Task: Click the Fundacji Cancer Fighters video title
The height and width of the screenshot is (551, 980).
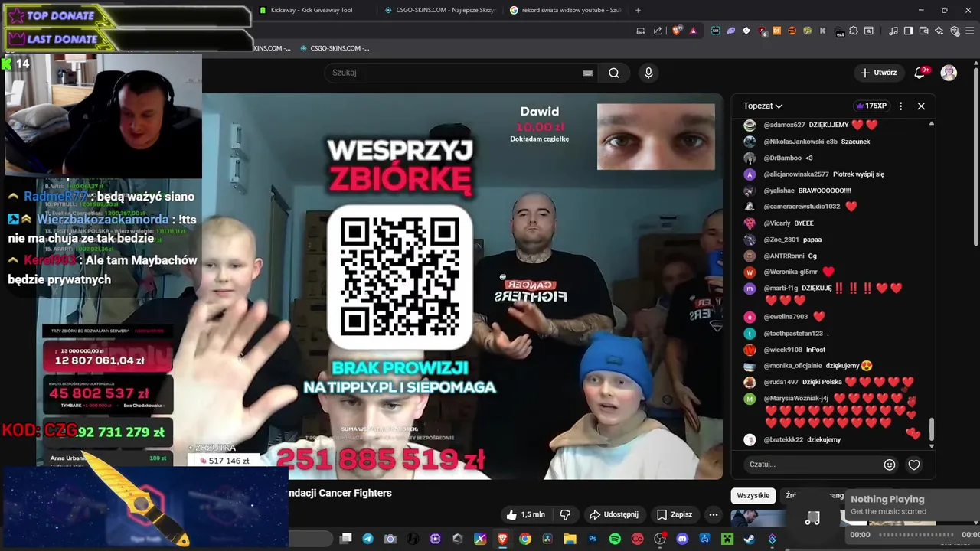Action: tap(338, 493)
